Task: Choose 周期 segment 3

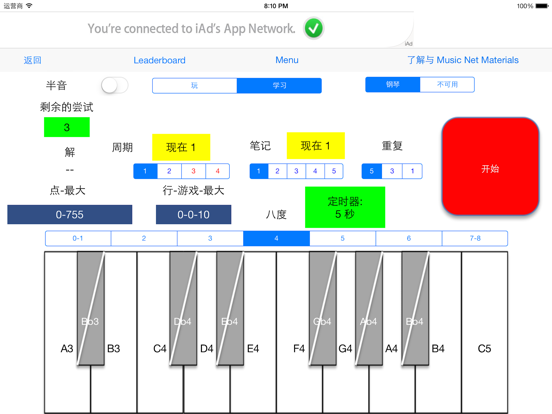Action: tap(193, 171)
